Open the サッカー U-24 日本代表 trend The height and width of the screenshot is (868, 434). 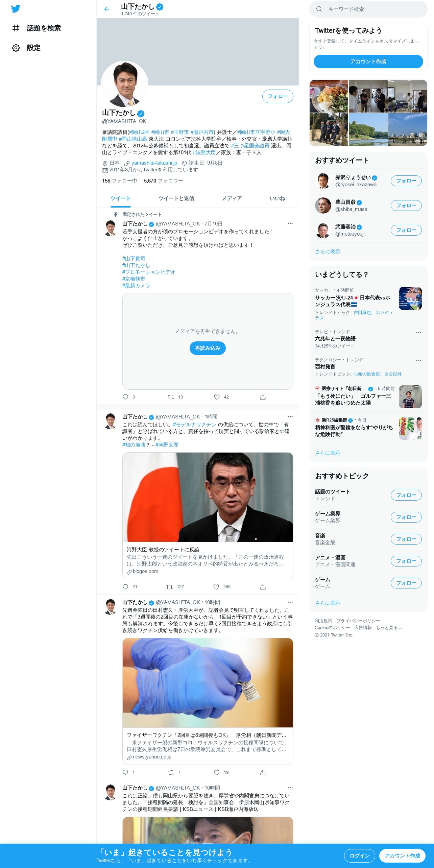click(x=368, y=304)
